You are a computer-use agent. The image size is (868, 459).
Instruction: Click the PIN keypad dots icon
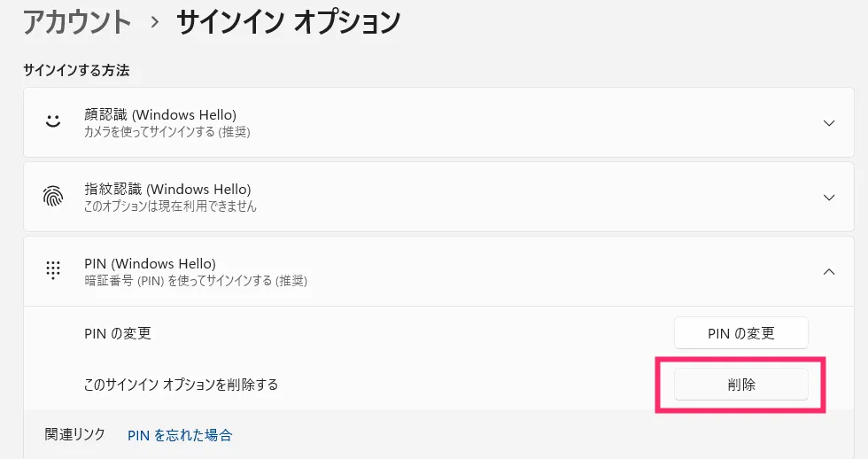click(53, 270)
